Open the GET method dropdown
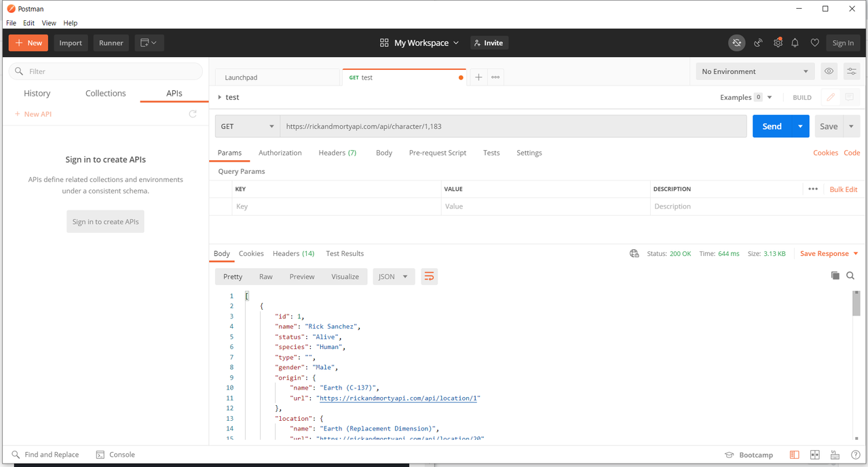The height and width of the screenshot is (467, 868). click(247, 126)
